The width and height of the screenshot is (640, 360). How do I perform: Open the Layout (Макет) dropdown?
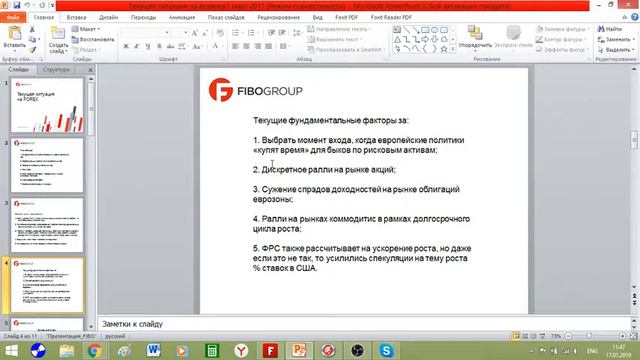[86, 29]
